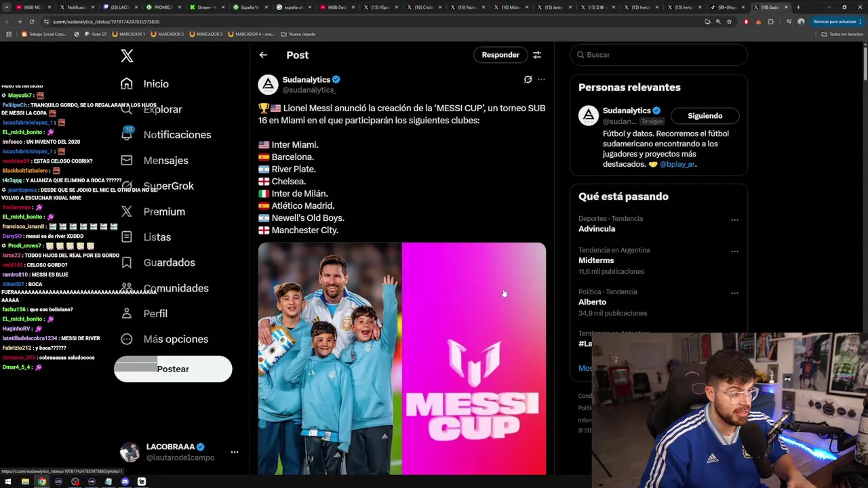Open the Windows Start menu
868x488 pixels.
coord(8,482)
